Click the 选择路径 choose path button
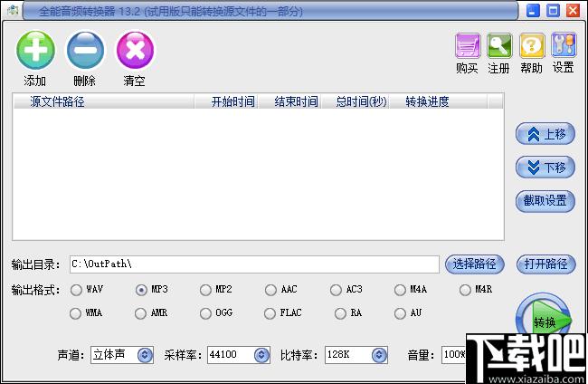This screenshot has height=384, width=588. [x=474, y=264]
